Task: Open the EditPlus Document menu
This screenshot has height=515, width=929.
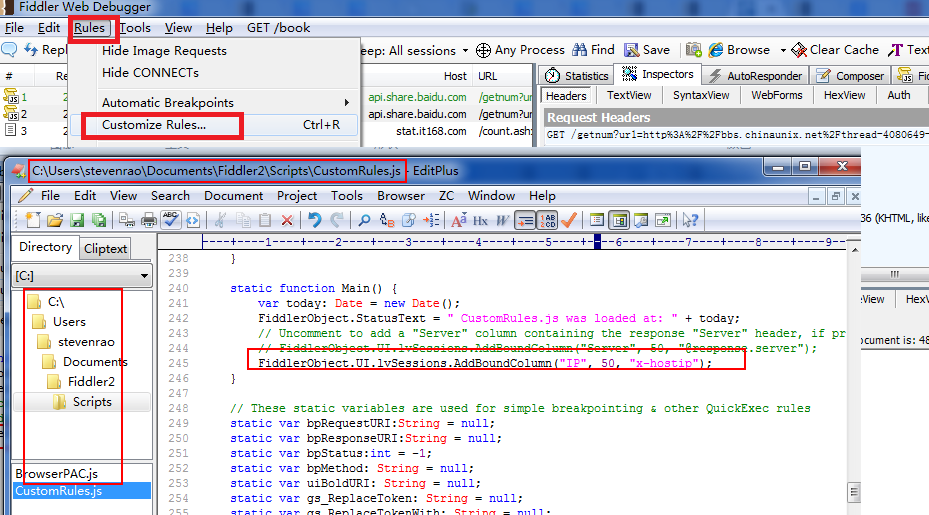Action: tap(233, 196)
